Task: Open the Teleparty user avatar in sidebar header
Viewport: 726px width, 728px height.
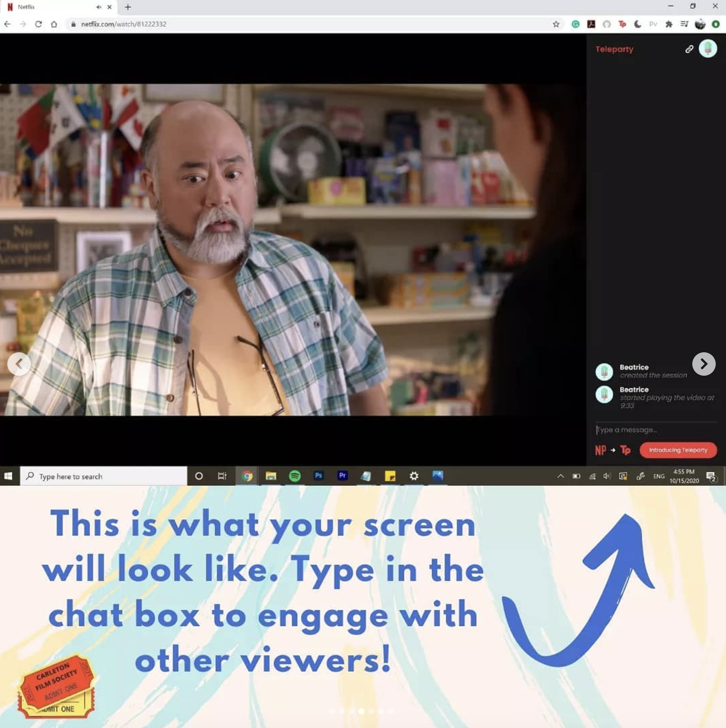Action: tap(708, 48)
